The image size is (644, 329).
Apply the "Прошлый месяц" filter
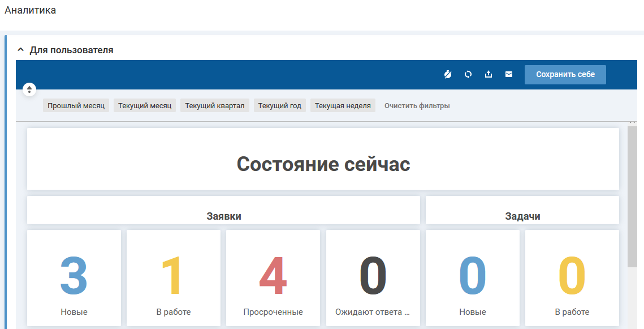[76, 106]
